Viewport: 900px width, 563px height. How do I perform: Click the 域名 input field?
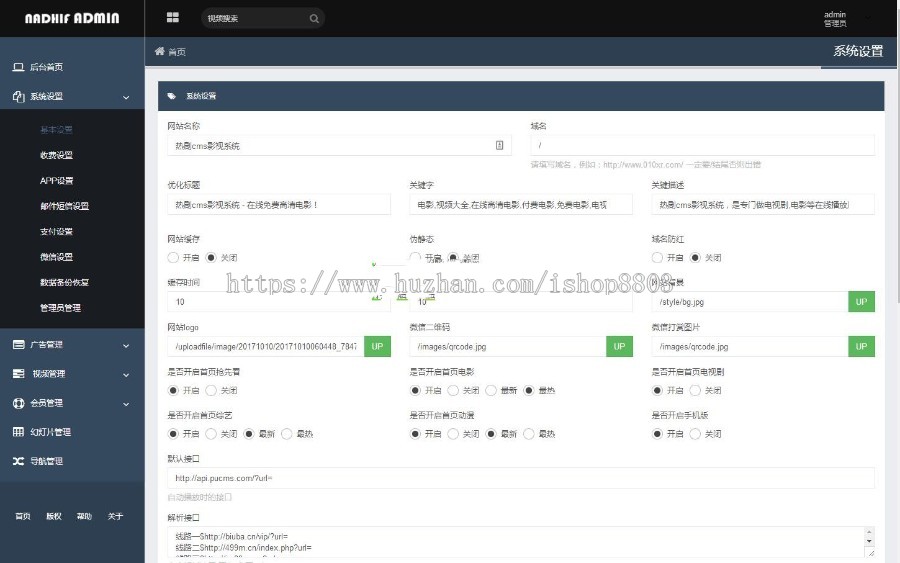coord(703,145)
